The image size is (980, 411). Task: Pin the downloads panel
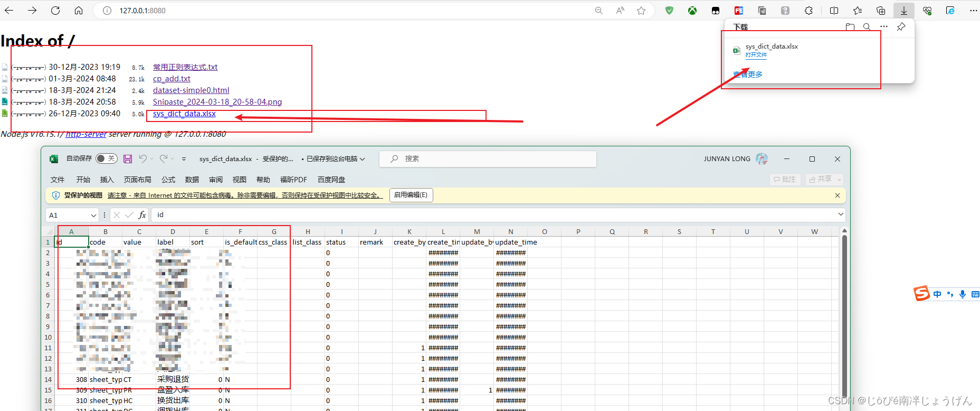tap(901, 26)
